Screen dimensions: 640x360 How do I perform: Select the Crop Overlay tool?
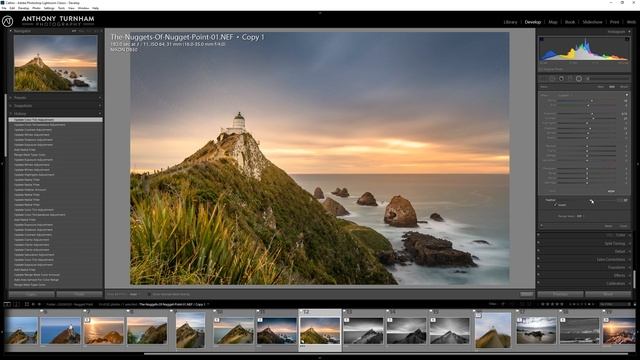coord(544,78)
